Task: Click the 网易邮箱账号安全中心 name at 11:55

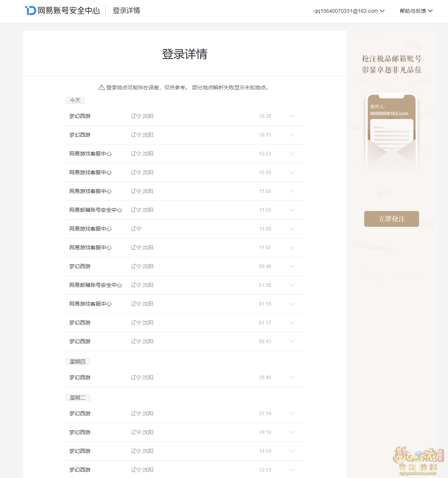Action: point(95,210)
